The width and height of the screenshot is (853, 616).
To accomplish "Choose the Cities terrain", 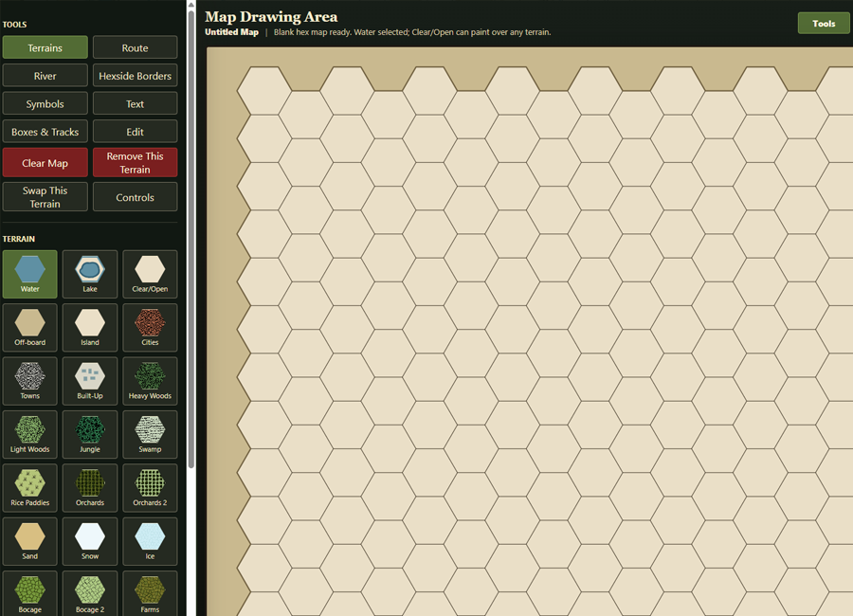I will 150,327.
